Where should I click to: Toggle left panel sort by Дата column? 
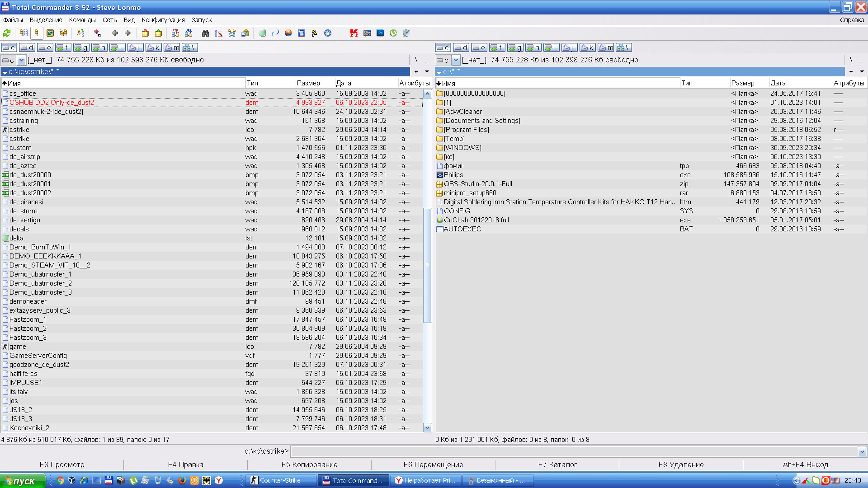click(x=366, y=83)
